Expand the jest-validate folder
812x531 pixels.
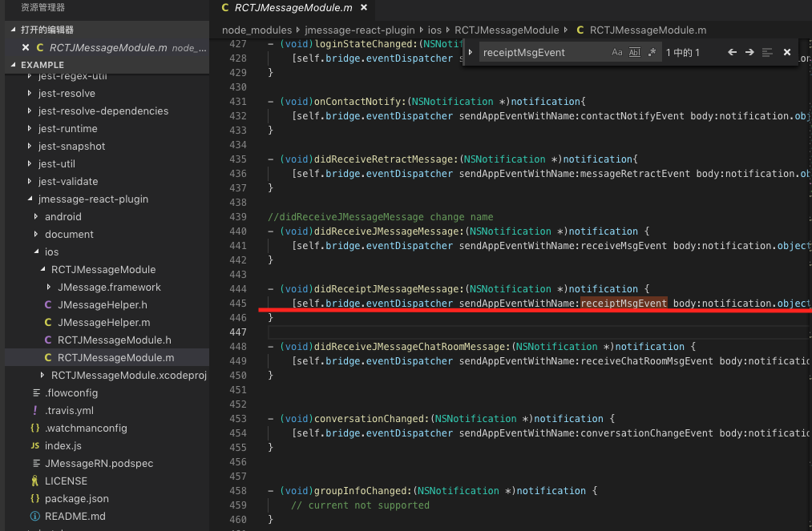pyautogui.click(x=30, y=181)
